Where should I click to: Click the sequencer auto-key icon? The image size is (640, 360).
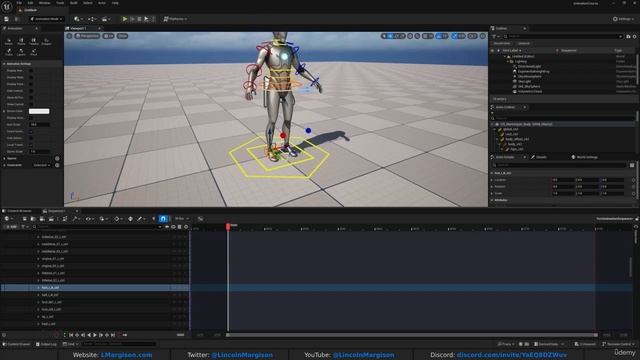131,219
